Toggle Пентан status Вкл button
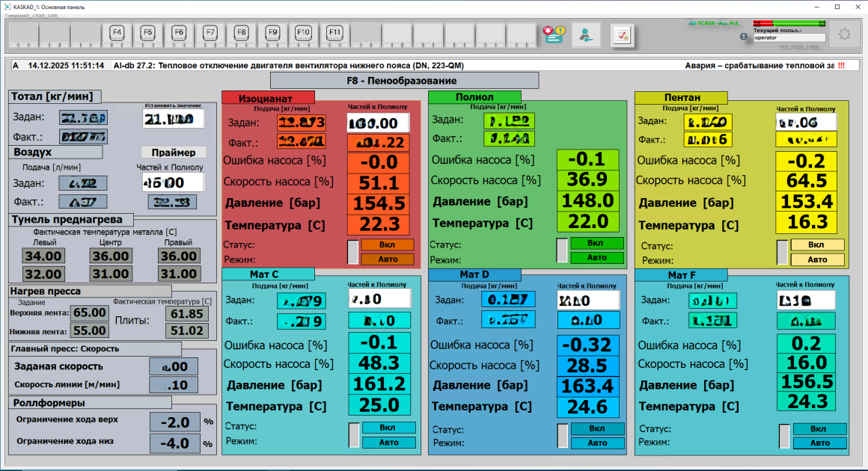The image size is (868, 471). 817,245
